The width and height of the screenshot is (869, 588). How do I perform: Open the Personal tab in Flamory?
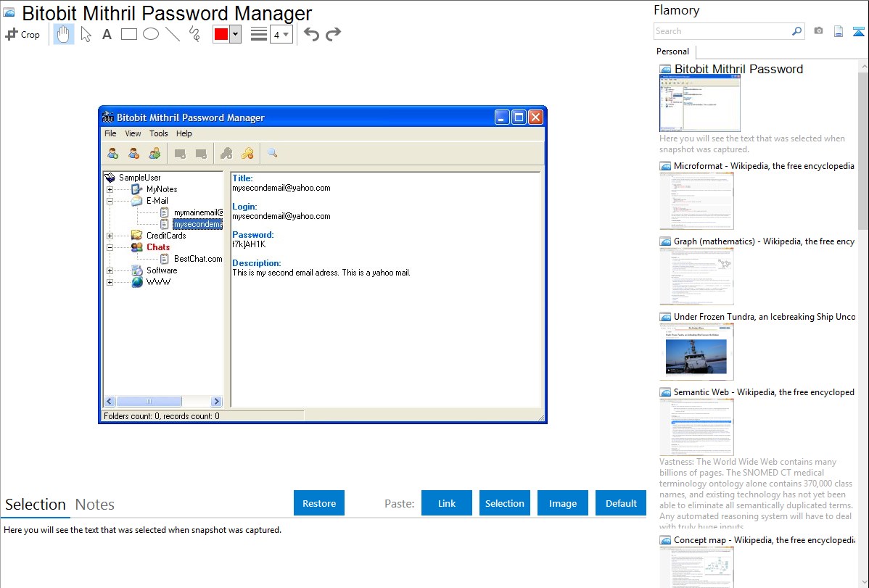click(673, 51)
